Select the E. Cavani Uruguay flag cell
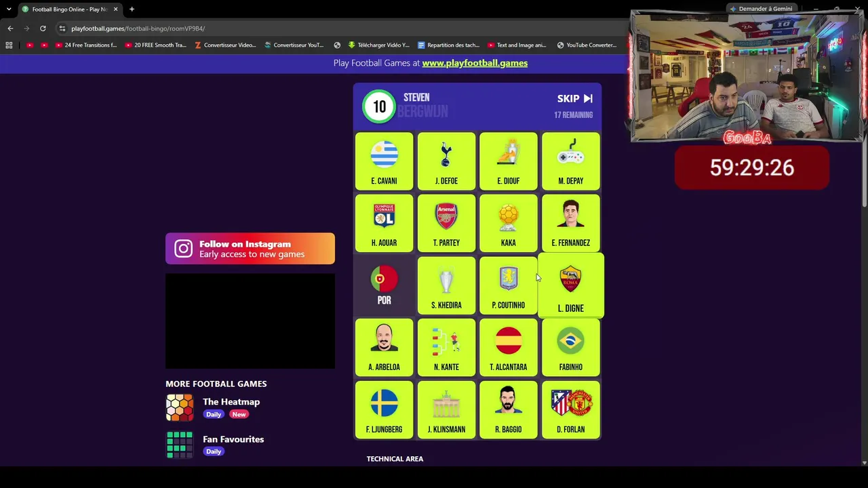 point(384,161)
